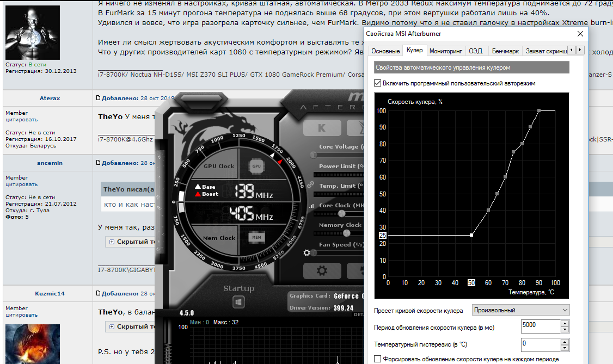This screenshot has height=364, width=613.
Task: Open Aterax's forum profile link
Action: 50,98
